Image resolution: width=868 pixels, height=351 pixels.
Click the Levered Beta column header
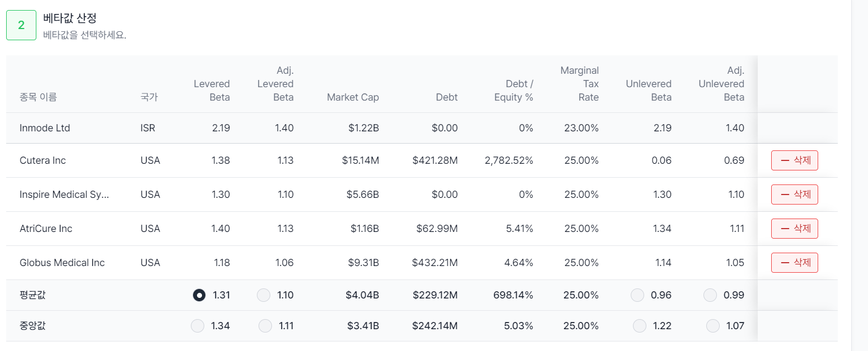(x=212, y=91)
